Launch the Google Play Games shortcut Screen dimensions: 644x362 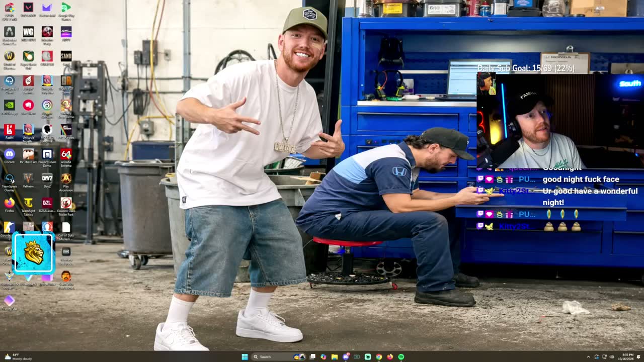(66, 11)
